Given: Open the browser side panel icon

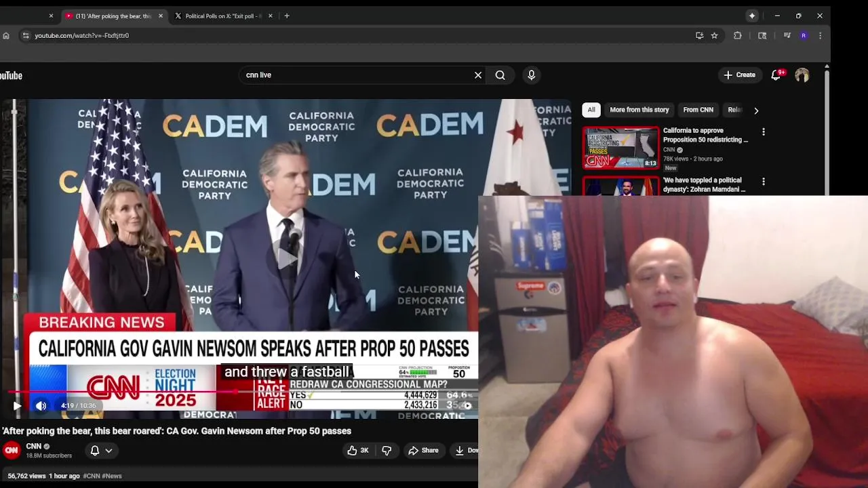Looking at the screenshot, I should click(762, 35).
